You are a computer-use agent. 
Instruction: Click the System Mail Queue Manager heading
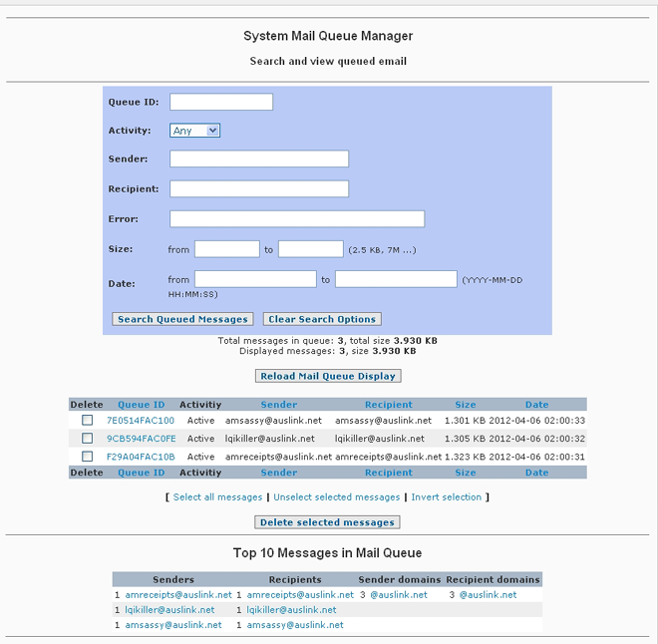[x=328, y=36]
